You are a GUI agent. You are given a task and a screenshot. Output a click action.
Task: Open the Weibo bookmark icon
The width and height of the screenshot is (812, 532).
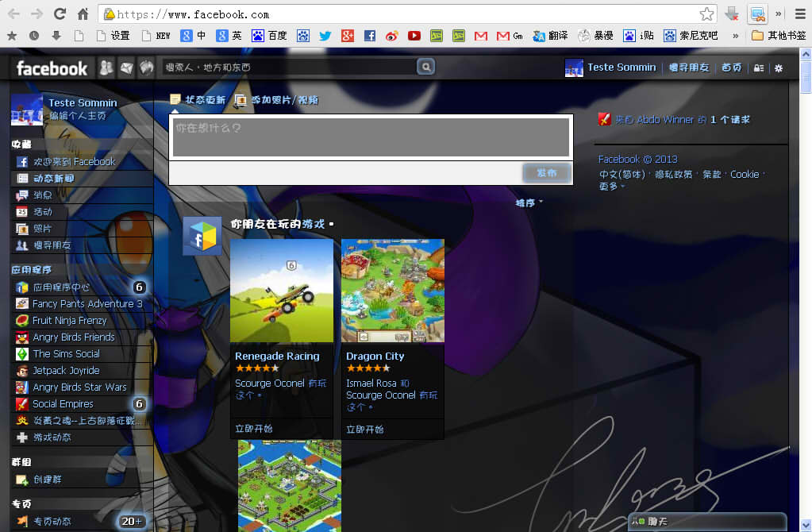coord(392,36)
